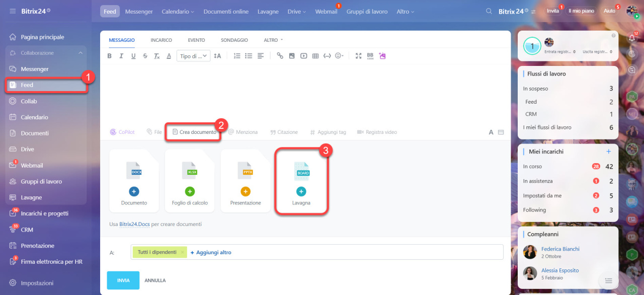Image resolution: width=644 pixels, height=295 pixels.
Task: Switch to BB code mode
Action: coord(370,56)
